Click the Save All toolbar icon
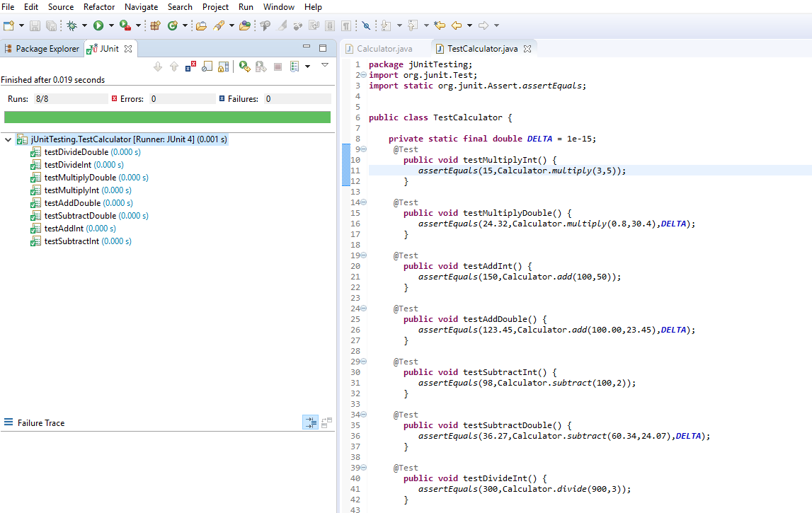812x513 pixels. point(51,25)
